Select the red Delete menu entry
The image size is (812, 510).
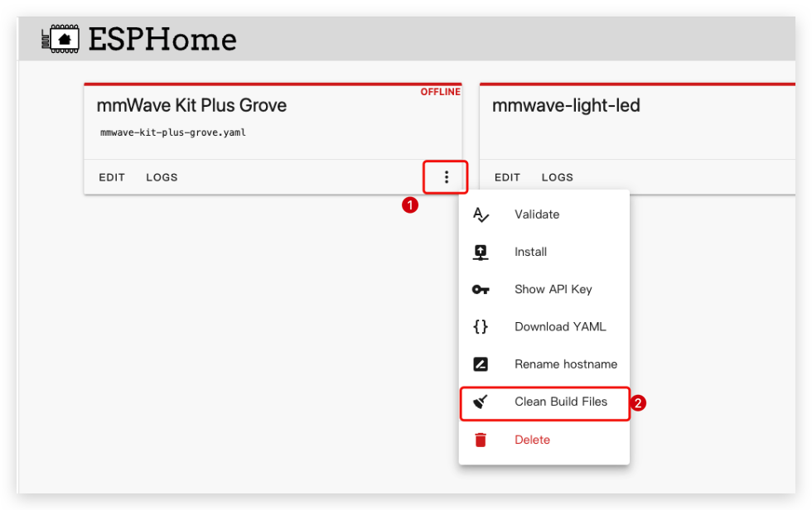pos(544,440)
